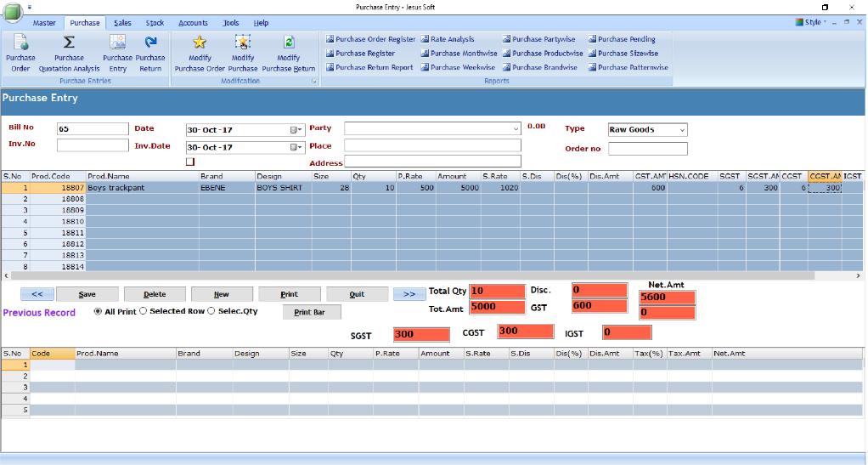Expand the Party dropdown list

coord(516,129)
